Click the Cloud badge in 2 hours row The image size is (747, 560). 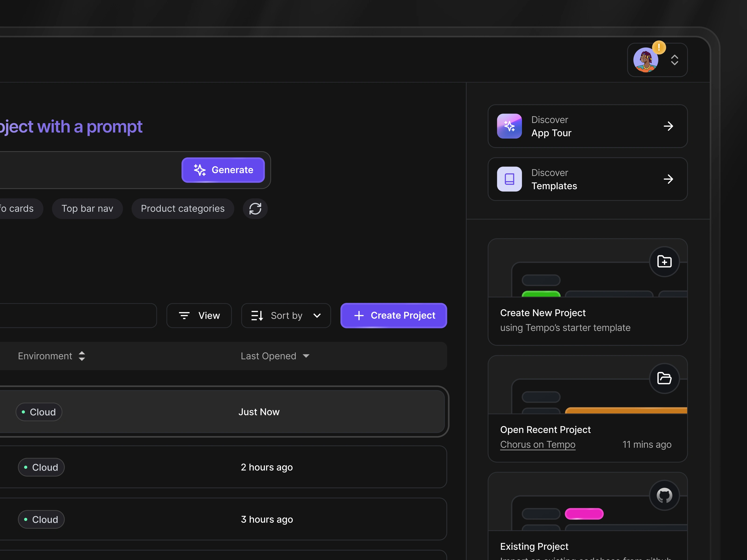click(41, 467)
